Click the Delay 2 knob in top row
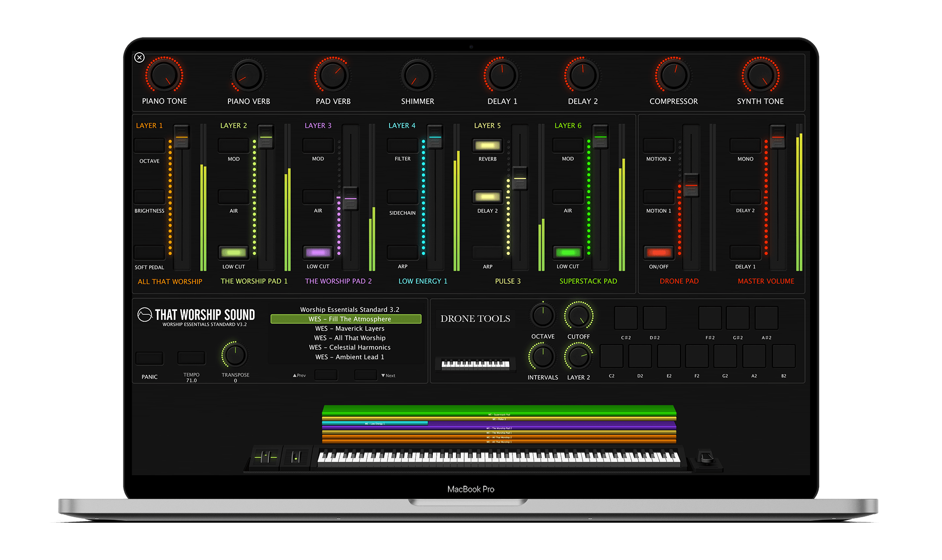This screenshot has width=942, height=560. (583, 75)
